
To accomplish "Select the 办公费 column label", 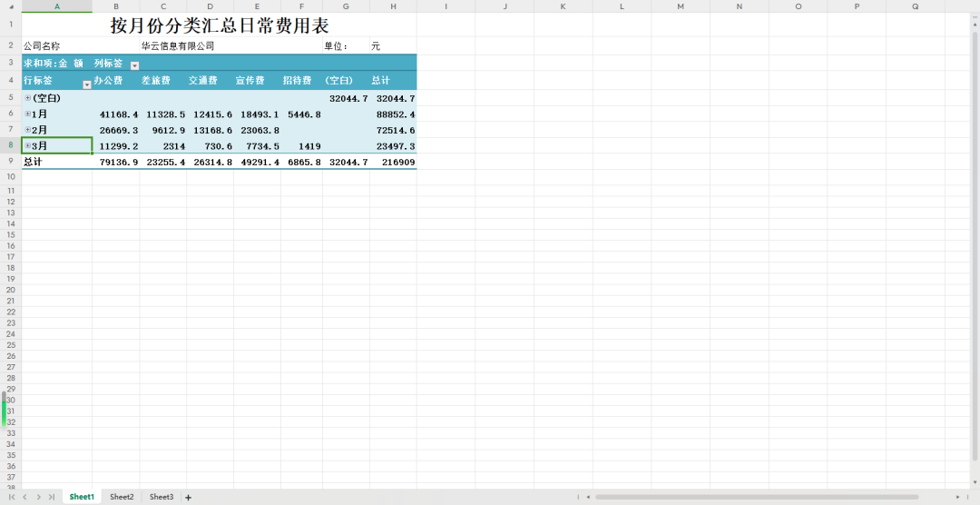I will 116,81.
